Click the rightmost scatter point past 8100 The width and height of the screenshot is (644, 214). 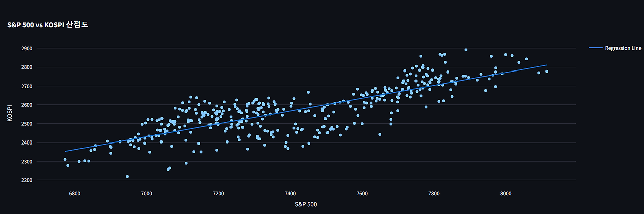[x=547, y=72]
